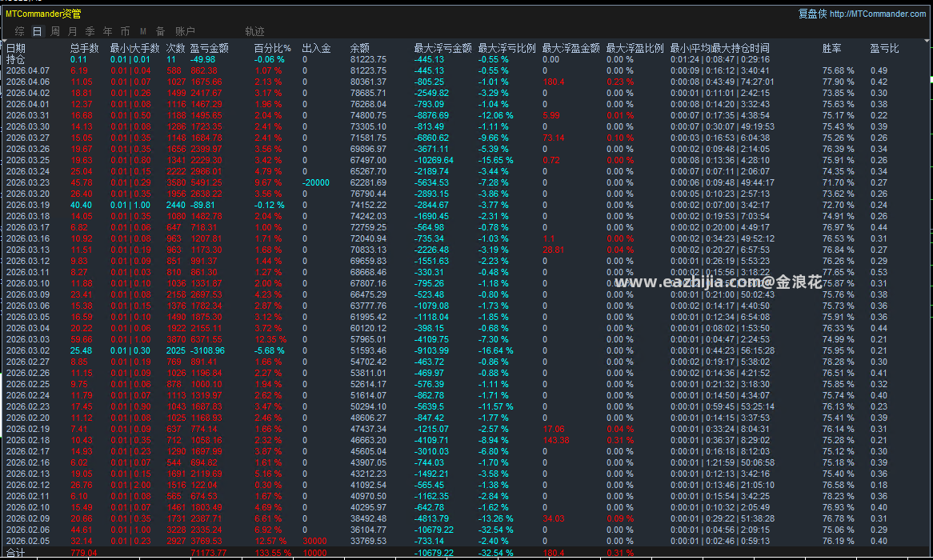Click the 6371.55 profit value
This screenshot has height=560, width=933.
(x=206, y=339)
